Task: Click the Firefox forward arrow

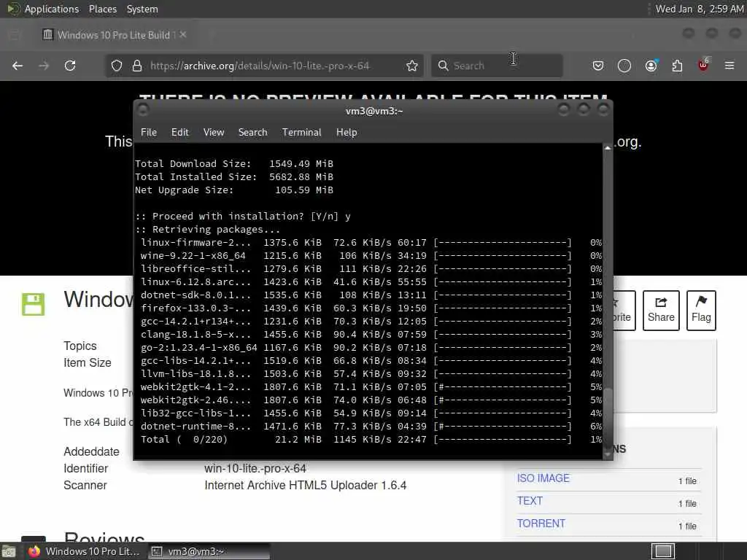Action: (44, 66)
